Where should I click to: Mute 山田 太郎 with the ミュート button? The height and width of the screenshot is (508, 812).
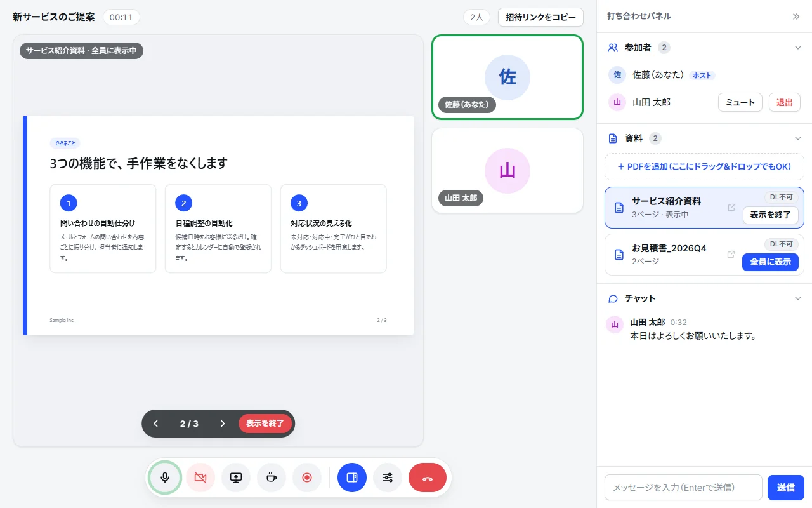click(x=740, y=102)
